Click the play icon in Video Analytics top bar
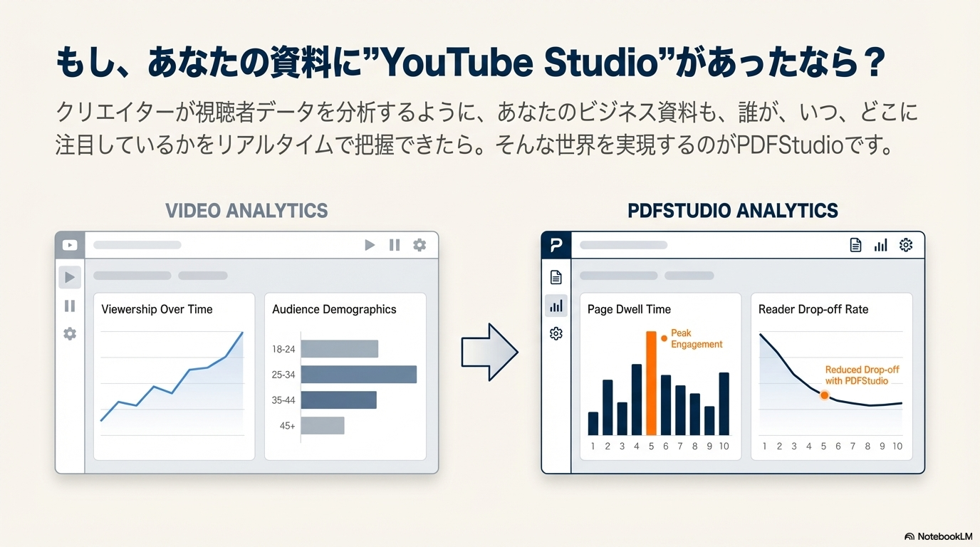Screen dimensions: 980x547 pos(370,245)
